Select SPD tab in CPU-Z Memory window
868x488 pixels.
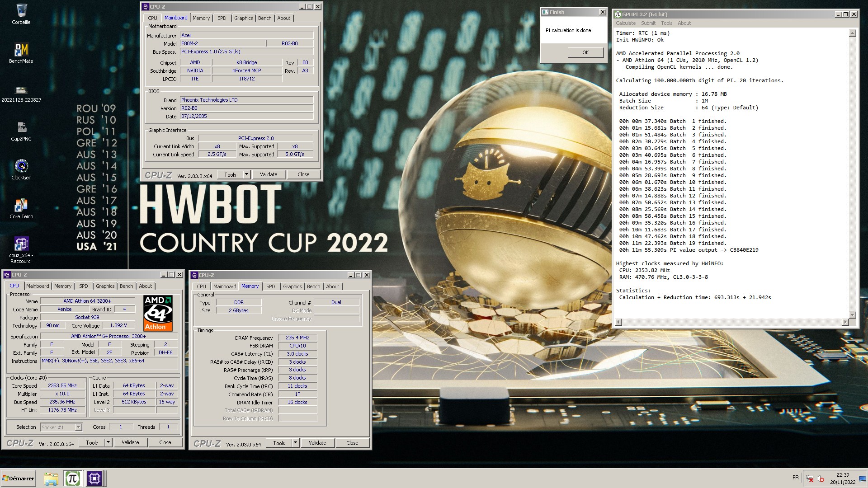coord(270,286)
